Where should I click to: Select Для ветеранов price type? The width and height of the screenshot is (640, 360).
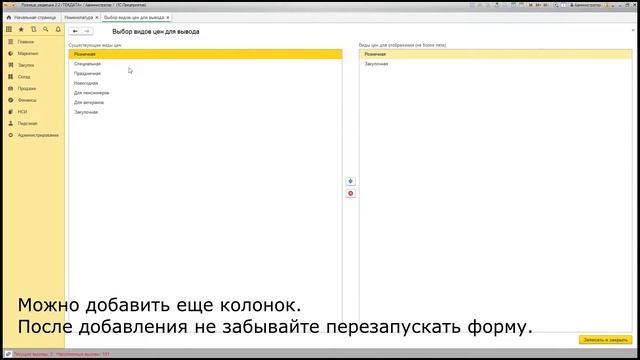pyautogui.click(x=205, y=102)
